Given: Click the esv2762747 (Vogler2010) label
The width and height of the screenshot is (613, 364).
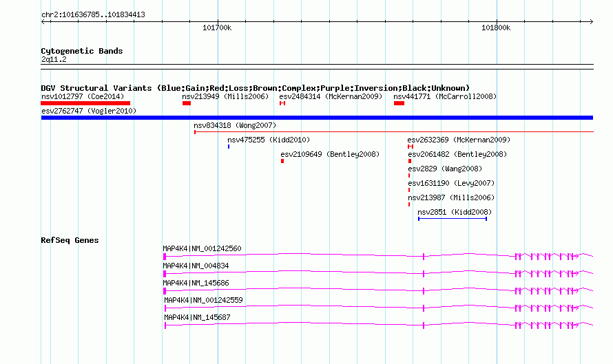Looking at the screenshot, I should tap(89, 111).
